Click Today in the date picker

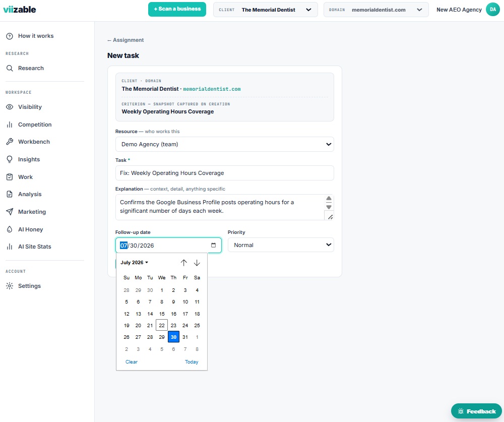point(192,362)
